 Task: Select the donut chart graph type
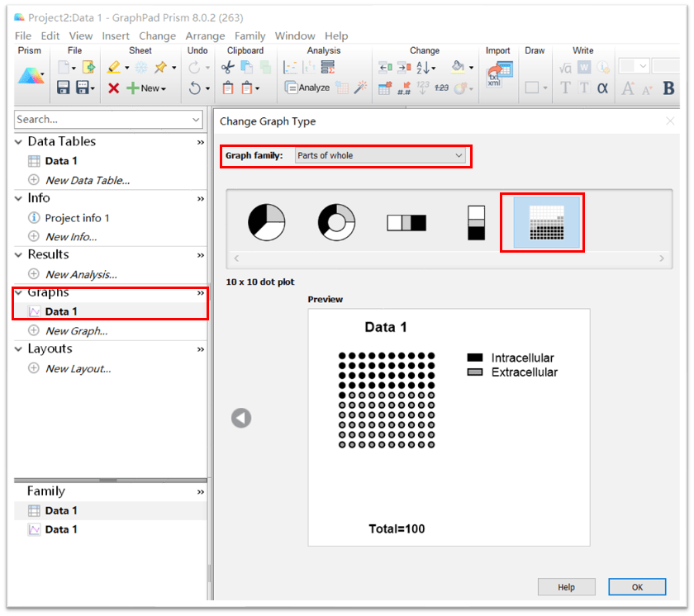tap(336, 223)
